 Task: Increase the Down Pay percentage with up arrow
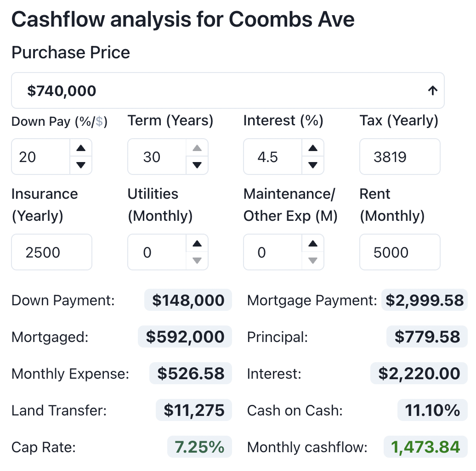pos(81,148)
